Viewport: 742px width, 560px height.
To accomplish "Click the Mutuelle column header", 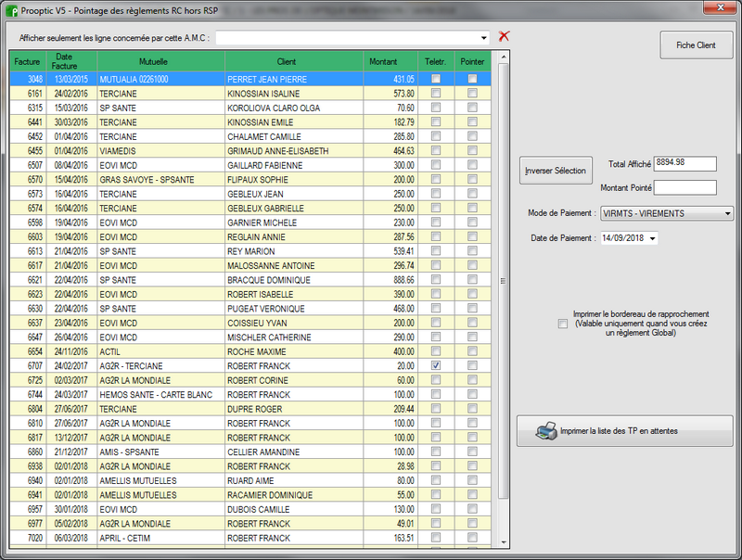I will (160, 61).
